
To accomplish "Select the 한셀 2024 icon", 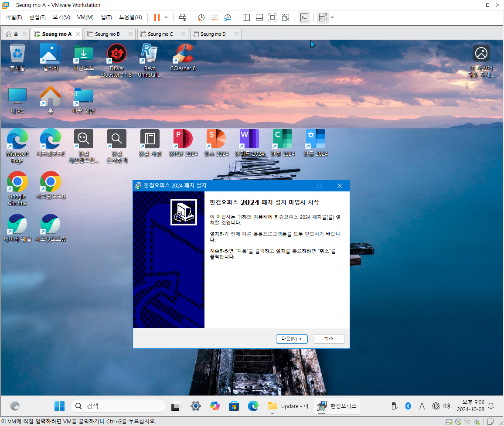I will point(283,143).
